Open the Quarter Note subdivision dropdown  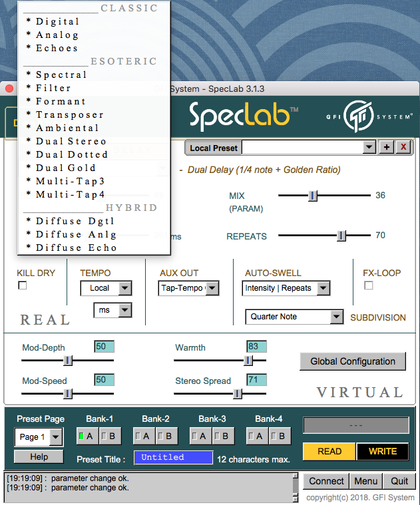294,317
